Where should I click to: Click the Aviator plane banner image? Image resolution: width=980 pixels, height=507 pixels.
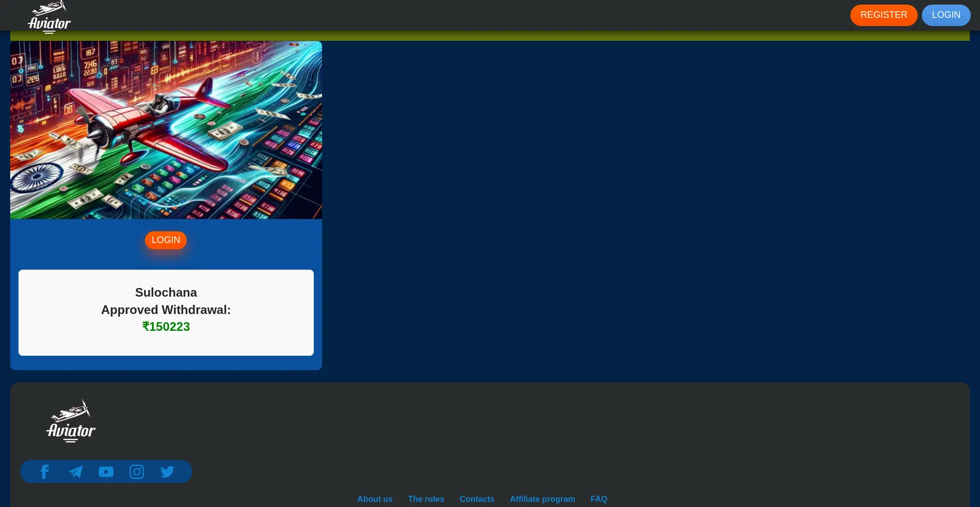pyautogui.click(x=166, y=130)
